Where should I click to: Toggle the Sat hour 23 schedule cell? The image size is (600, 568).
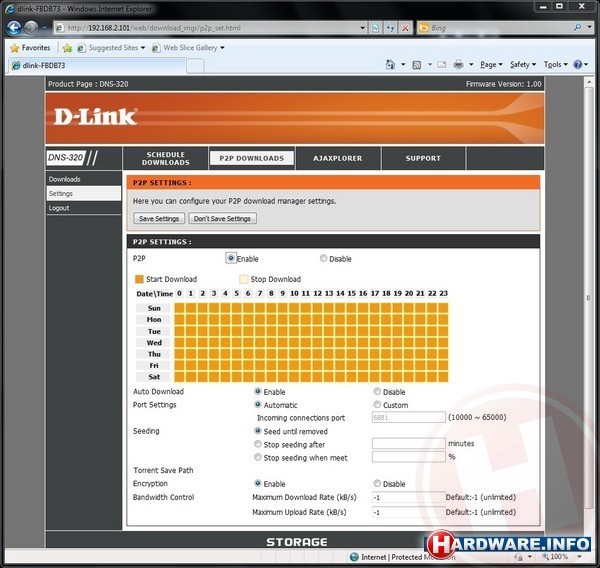pos(443,377)
